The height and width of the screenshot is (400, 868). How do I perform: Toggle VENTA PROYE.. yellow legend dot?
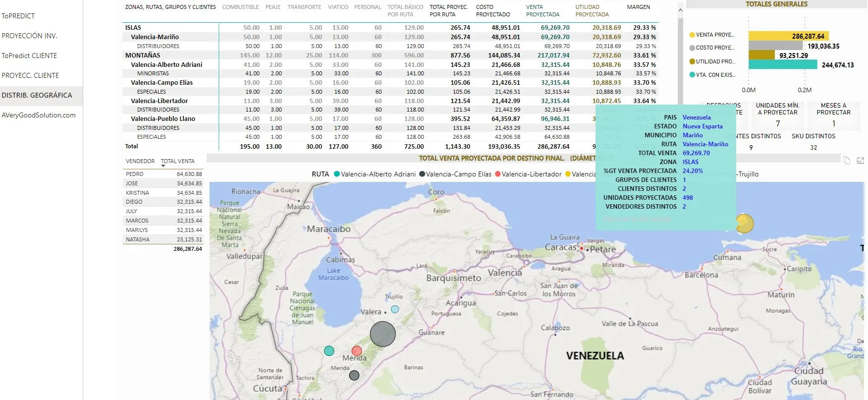(692, 35)
